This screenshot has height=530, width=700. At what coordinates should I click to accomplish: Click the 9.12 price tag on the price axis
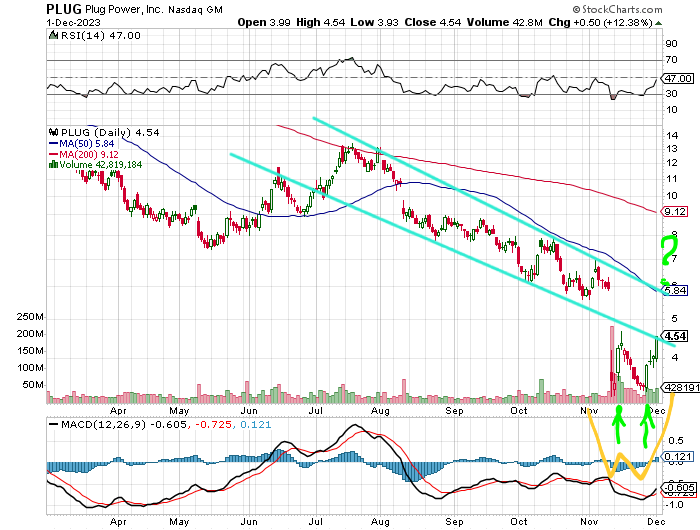pos(675,212)
